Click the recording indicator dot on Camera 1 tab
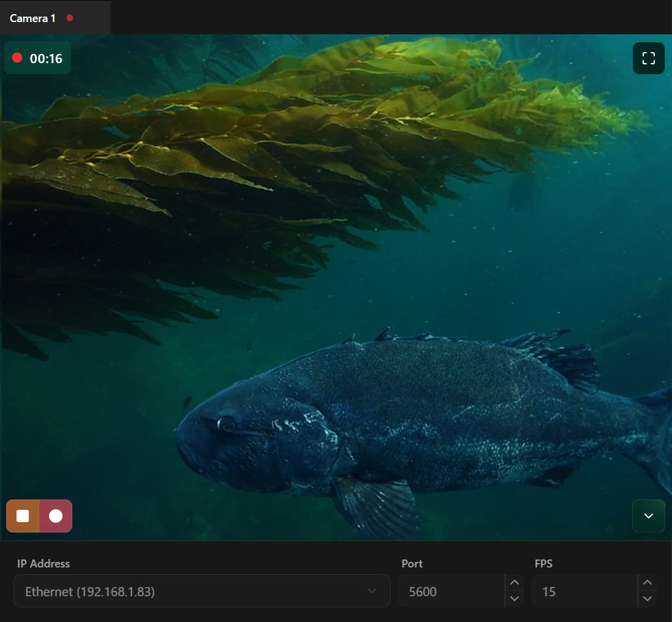Screen dimensions: 672x622 (x=70, y=18)
